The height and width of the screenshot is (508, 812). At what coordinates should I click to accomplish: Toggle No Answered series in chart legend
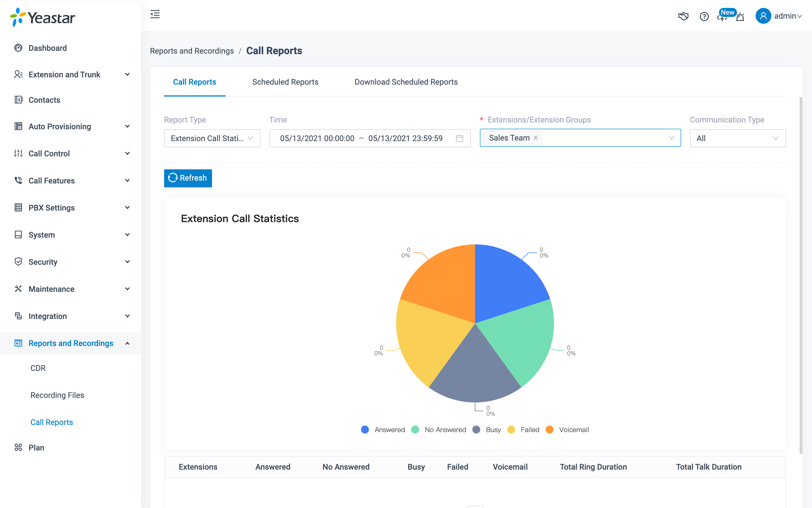[438, 430]
